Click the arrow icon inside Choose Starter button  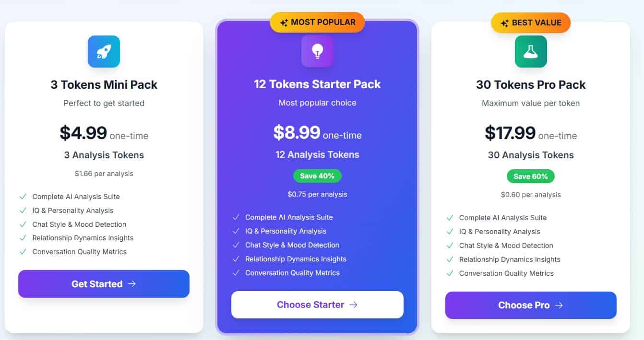[354, 305]
